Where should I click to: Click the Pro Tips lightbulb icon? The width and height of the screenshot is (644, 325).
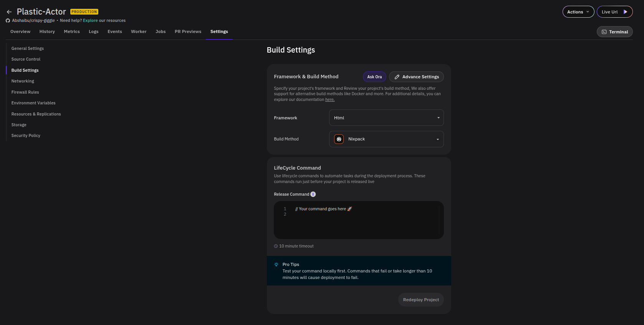click(276, 264)
